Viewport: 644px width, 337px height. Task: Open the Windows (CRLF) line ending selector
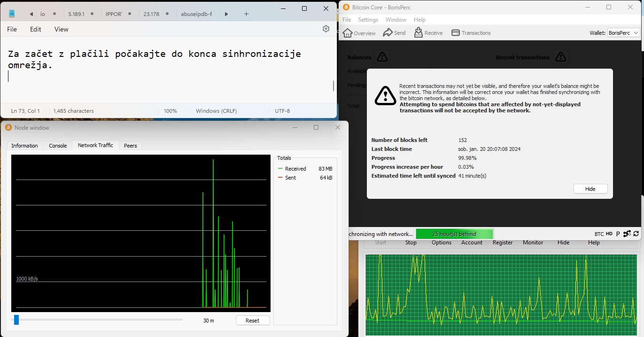216,111
